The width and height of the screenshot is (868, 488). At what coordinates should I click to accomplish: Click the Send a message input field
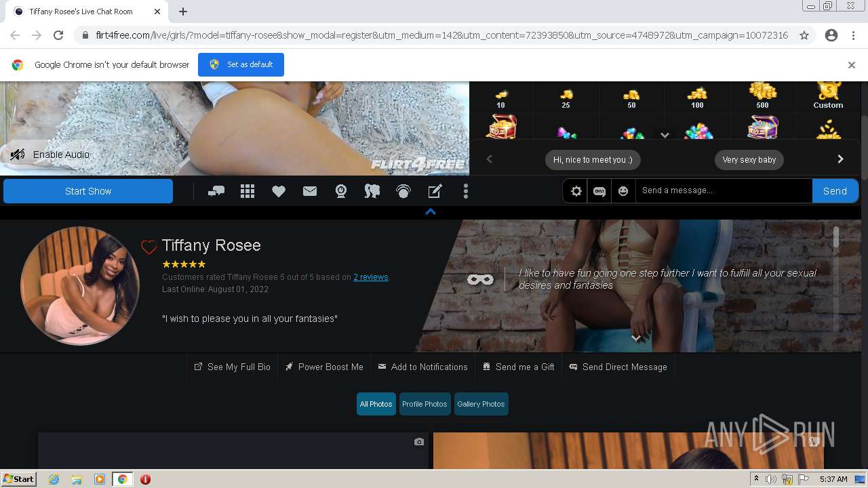point(724,190)
